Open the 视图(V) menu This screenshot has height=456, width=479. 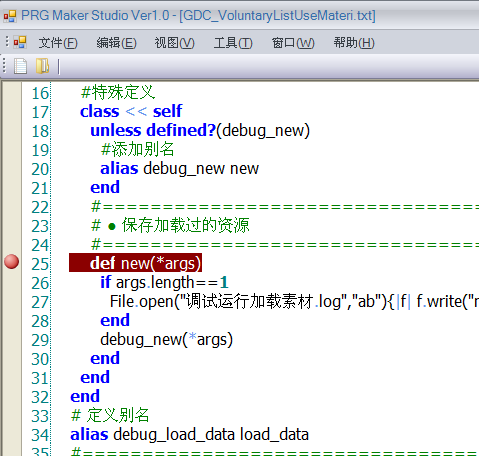click(x=175, y=43)
